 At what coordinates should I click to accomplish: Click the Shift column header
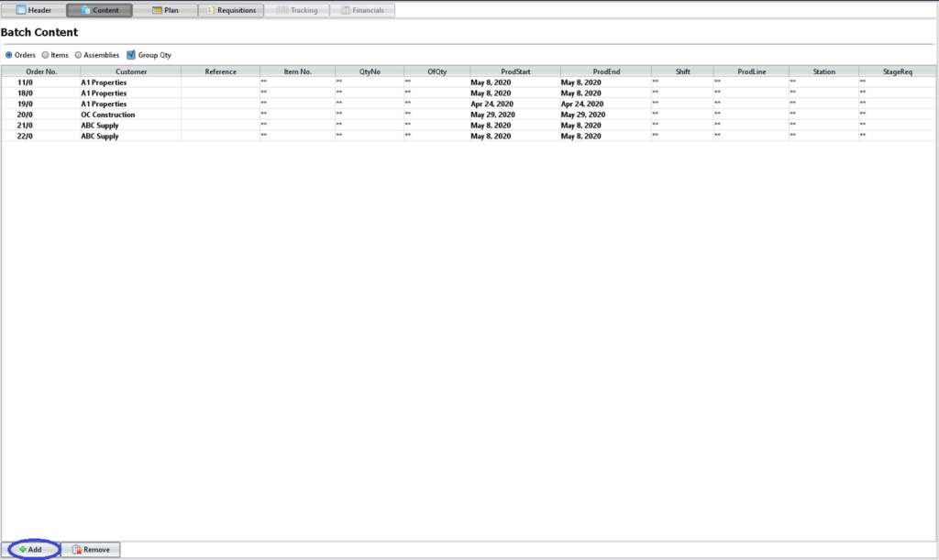[682, 71]
